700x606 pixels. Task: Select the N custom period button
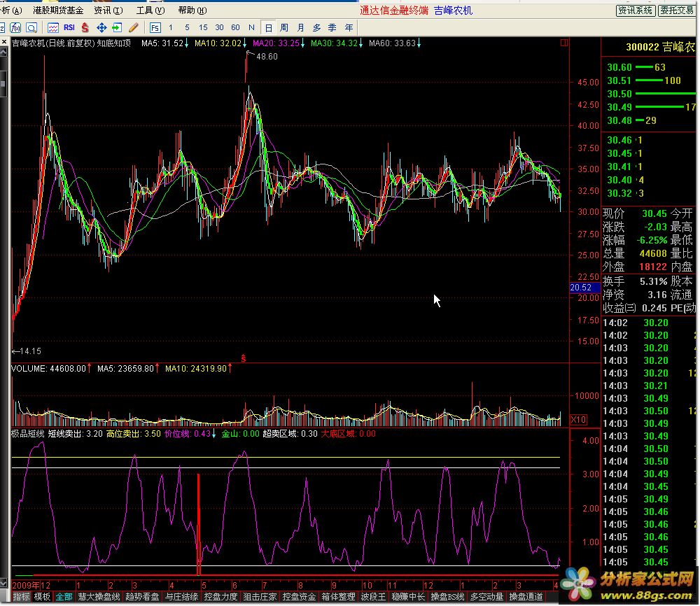pos(251,28)
